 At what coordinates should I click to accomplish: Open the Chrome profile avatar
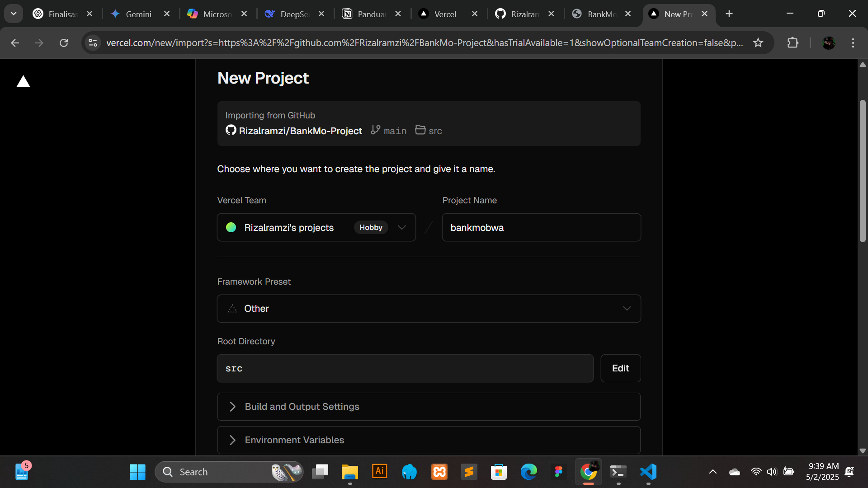[x=829, y=43]
